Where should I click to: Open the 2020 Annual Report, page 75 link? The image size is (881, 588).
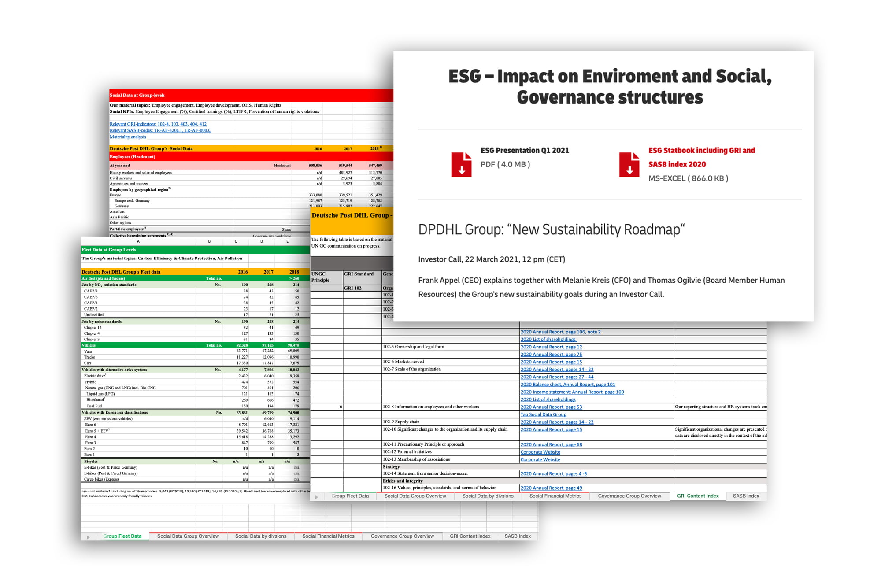point(551,355)
